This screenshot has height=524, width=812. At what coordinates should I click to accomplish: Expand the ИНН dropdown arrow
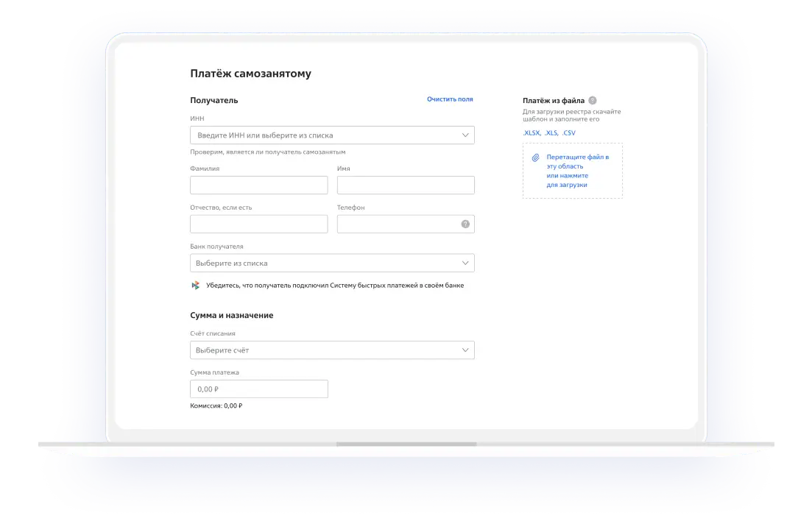465,135
